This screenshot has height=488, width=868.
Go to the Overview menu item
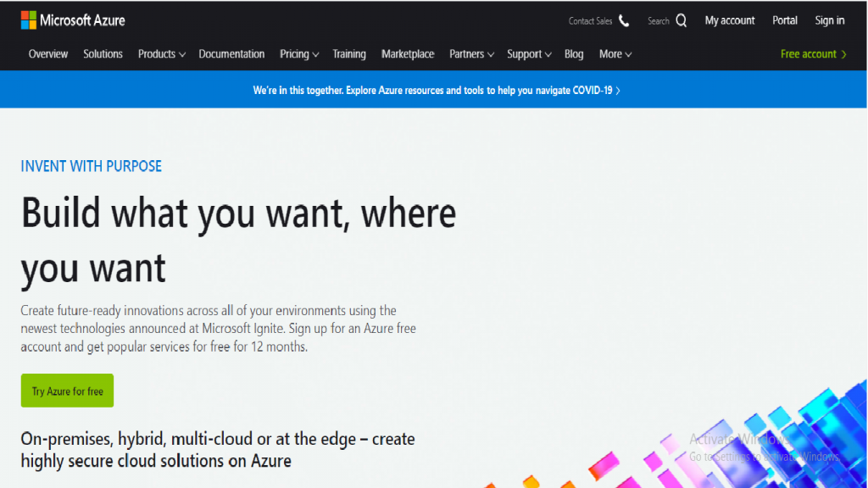click(48, 53)
